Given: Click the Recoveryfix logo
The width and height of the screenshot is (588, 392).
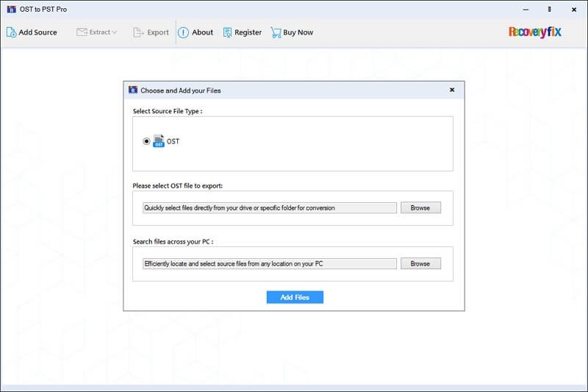Looking at the screenshot, I should click(x=535, y=32).
